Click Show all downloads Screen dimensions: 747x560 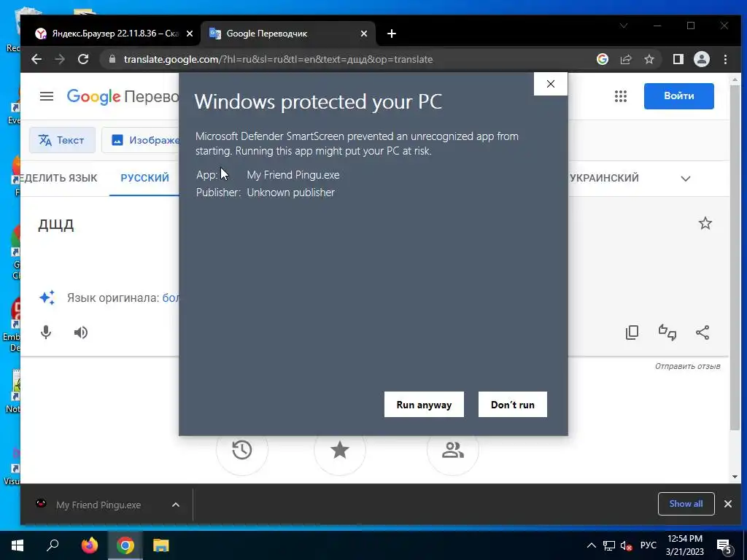686,504
